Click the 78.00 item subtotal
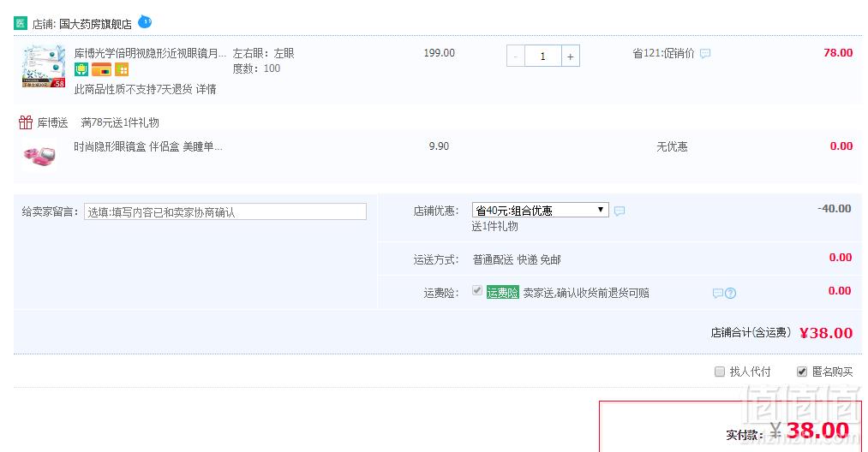The width and height of the screenshot is (868, 452). tap(838, 53)
